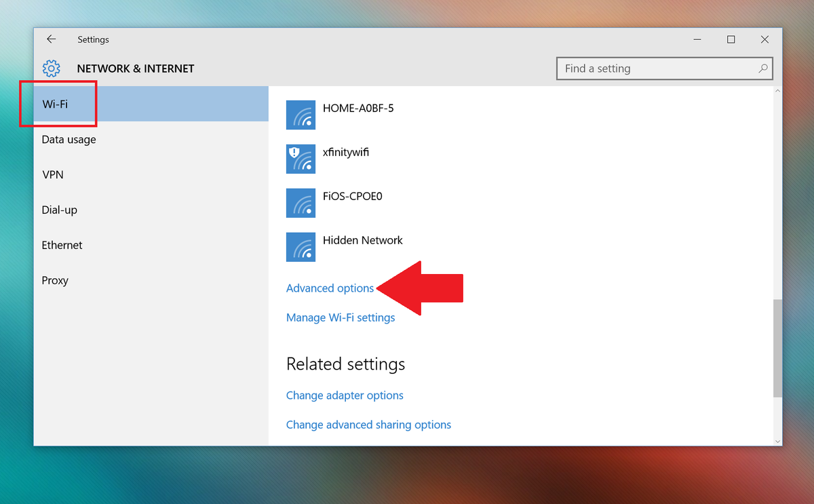
Task: Open Manage Wi-Fi settings
Action: point(341,317)
